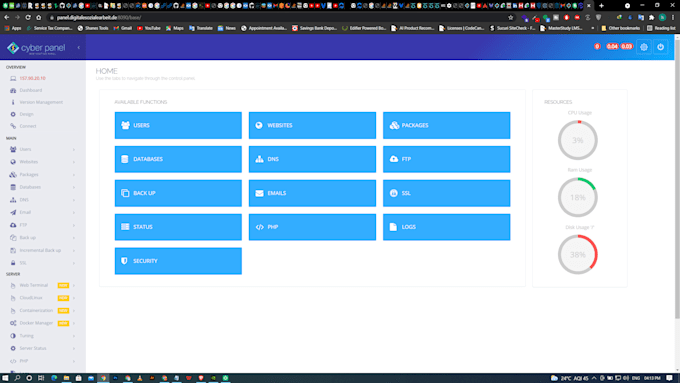
Task: Click the Emails tile
Action: pyautogui.click(x=312, y=193)
